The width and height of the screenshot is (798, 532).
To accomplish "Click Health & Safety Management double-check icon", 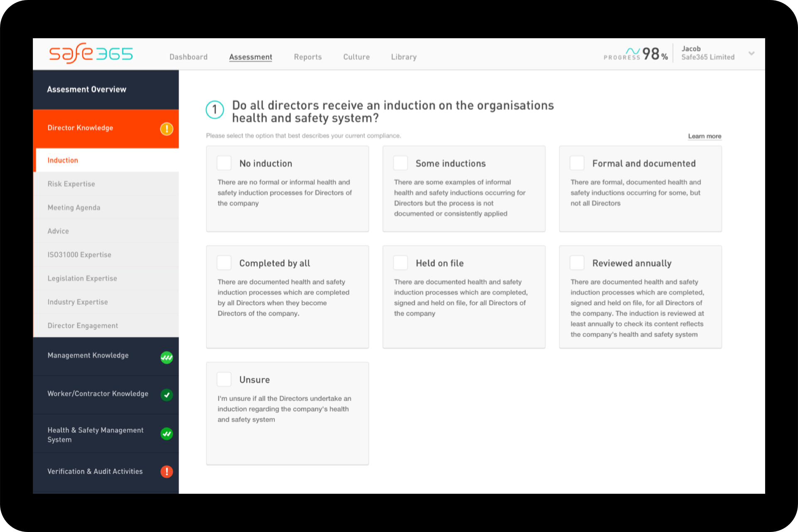I will tap(167, 434).
